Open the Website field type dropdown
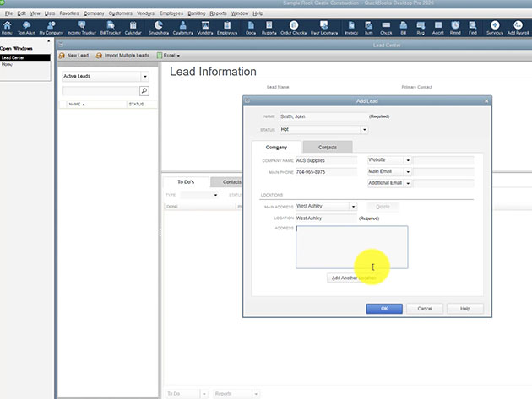 [408, 160]
